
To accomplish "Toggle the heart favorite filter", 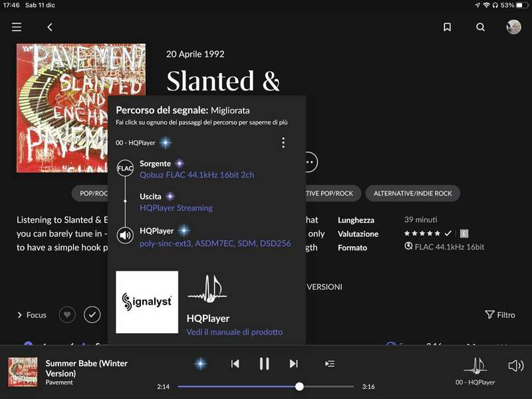I will 67,315.
